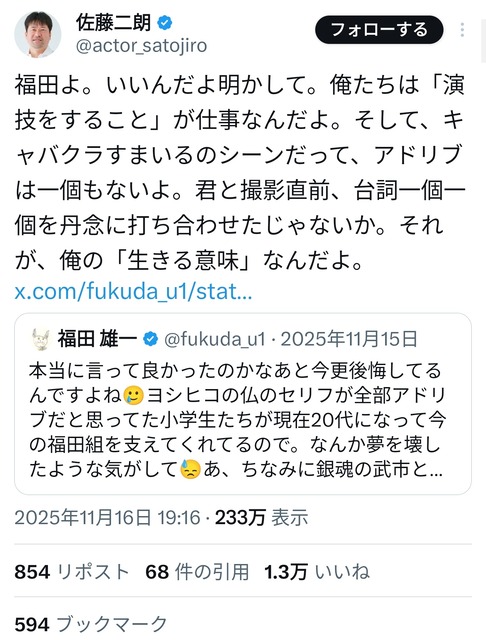The height and width of the screenshot is (640, 486).
Task: Click the 2025年11月16日 19:16 timestamp
Action: click(107, 517)
